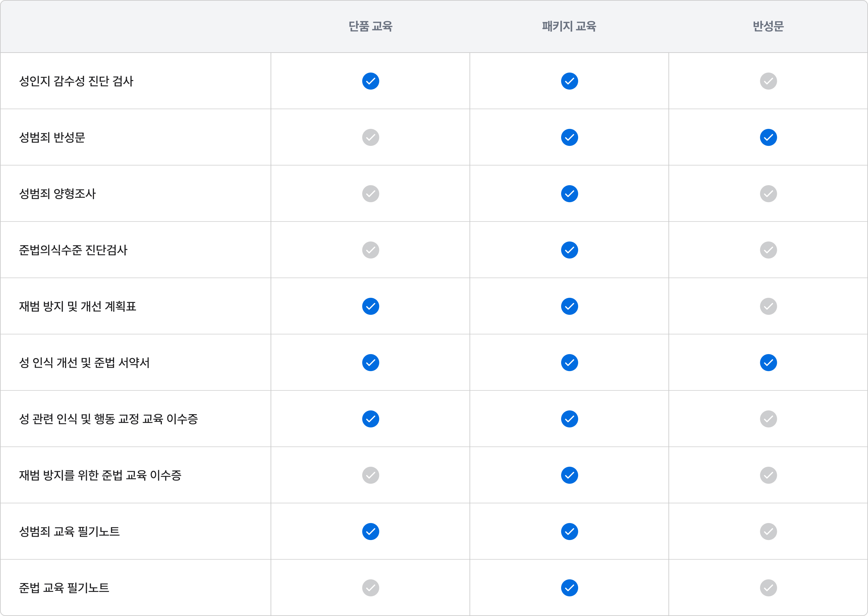Screen dimensions: 868x616
Task: Click the 성 인식 개선 및 준법 서약서 label
Action: point(84,363)
